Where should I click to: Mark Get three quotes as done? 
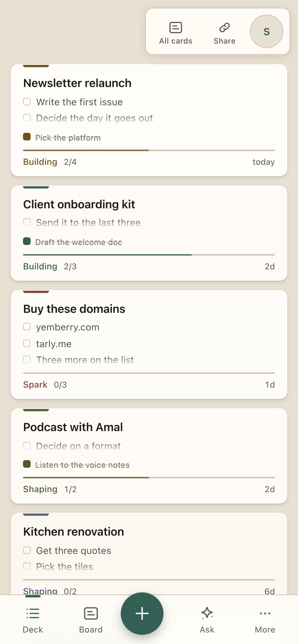coord(27,550)
